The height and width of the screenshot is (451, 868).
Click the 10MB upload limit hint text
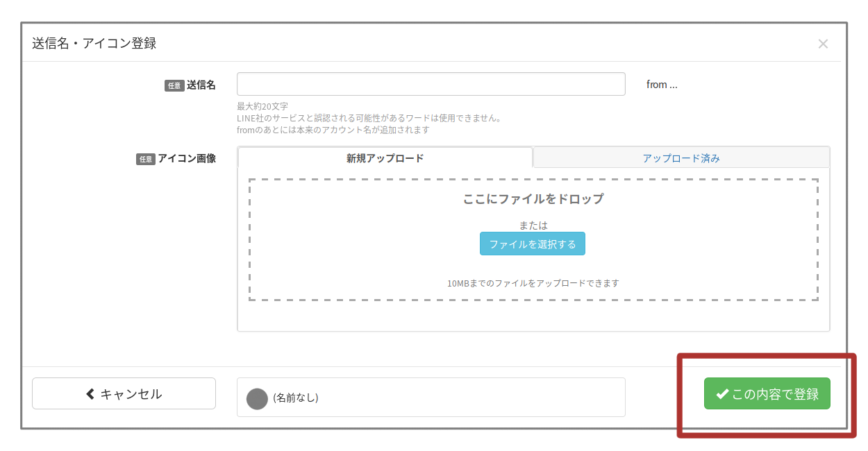click(533, 283)
